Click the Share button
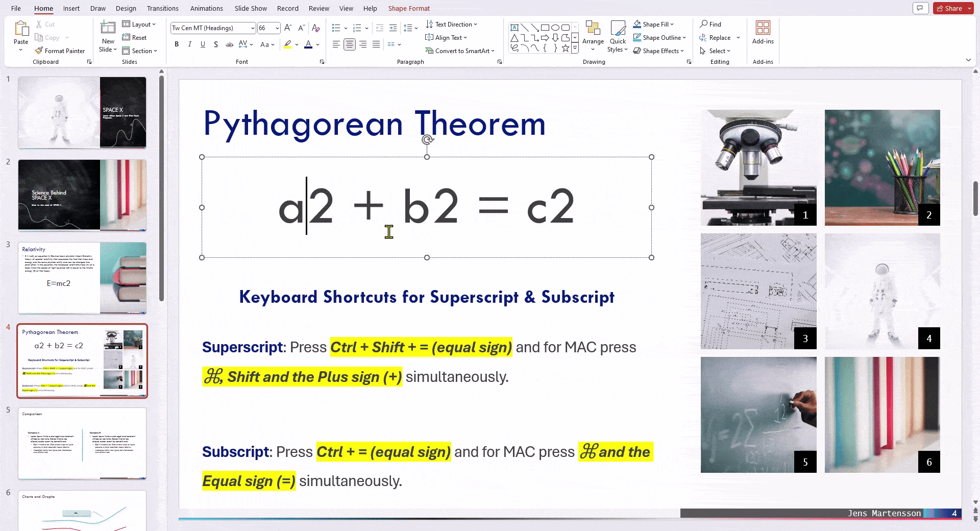The width and height of the screenshot is (980, 531). [949, 8]
